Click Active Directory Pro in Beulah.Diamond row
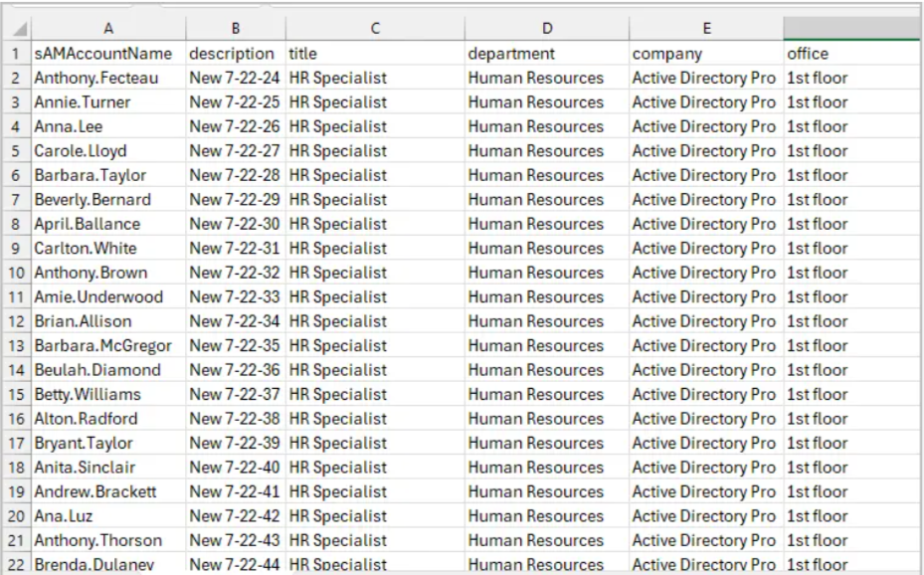 (x=706, y=370)
